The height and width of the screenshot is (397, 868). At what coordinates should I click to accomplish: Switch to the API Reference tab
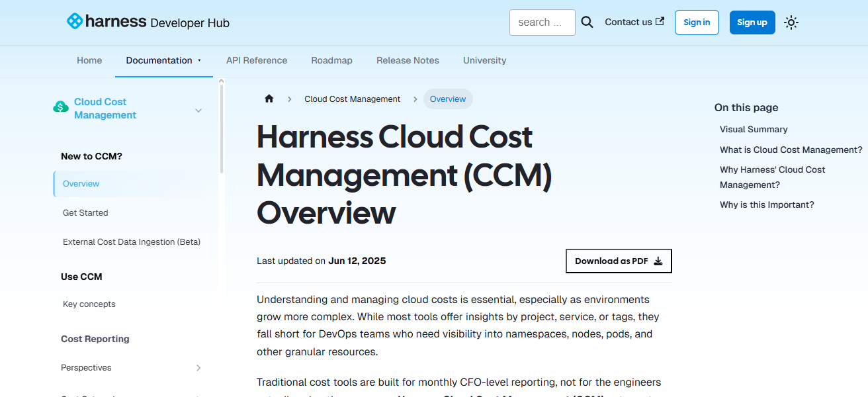tap(257, 60)
